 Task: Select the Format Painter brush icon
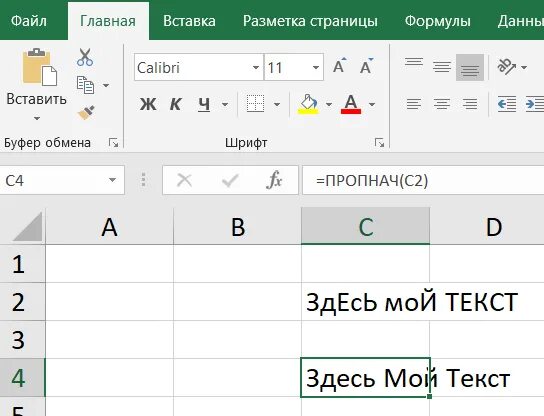[86, 113]
